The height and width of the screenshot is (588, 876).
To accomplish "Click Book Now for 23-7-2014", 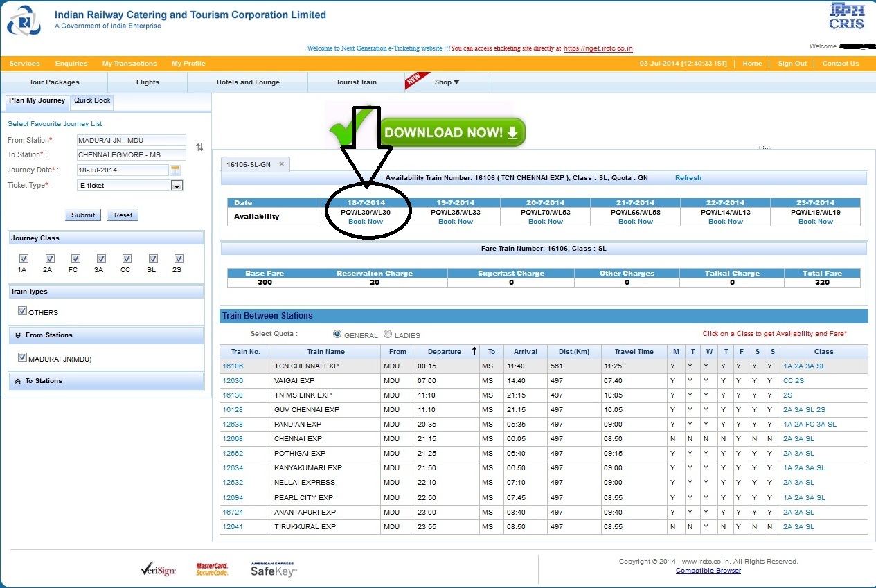I will (x=816, y=222).
